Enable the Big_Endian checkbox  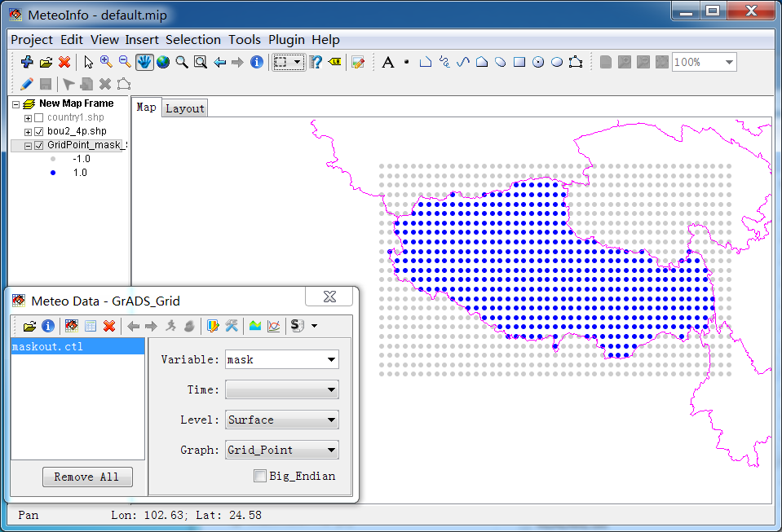259,475
